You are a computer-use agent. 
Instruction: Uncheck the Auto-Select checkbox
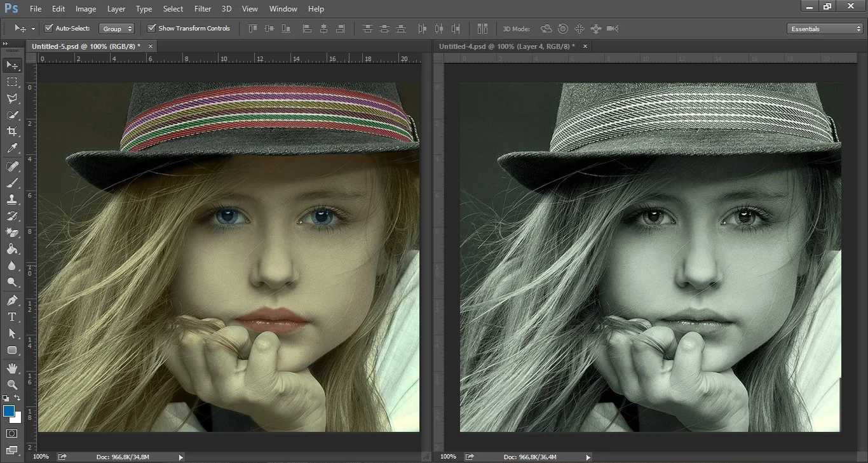(49, 29)
